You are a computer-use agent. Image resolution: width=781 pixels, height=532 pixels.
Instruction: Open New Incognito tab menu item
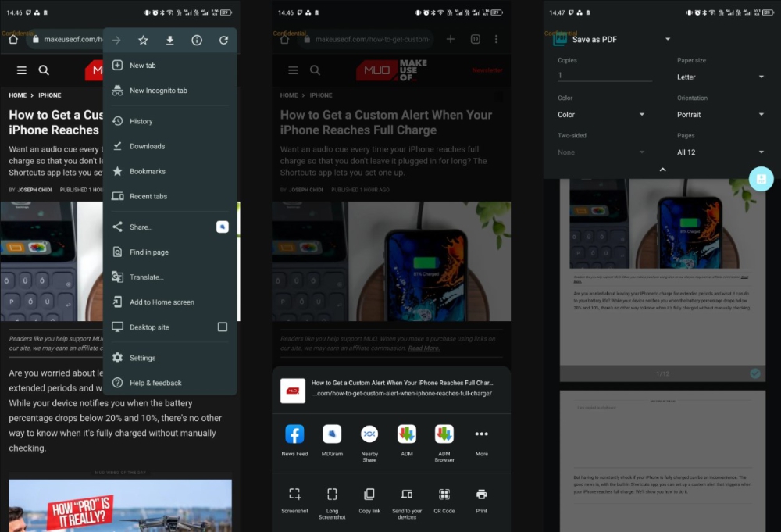(159, 91)
